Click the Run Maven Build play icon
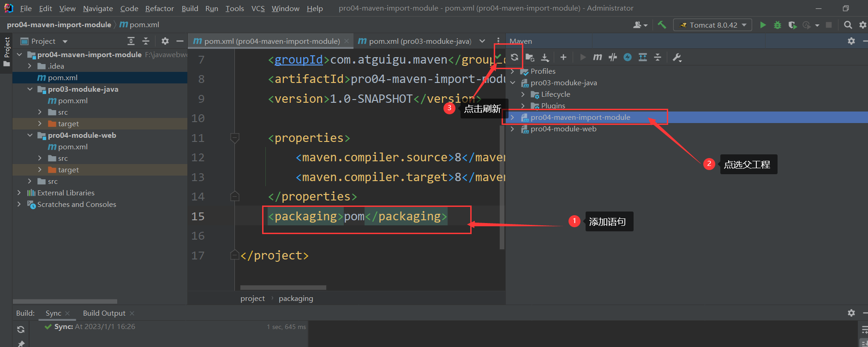The width and height of the screenshot is (868, 347). click(x=582, y=57)
